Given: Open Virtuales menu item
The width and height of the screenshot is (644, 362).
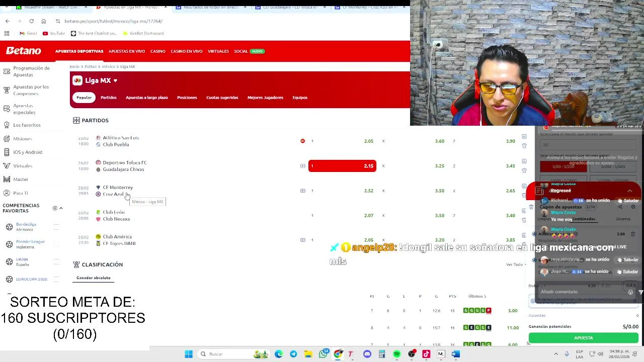Looking at the screenshot, I should click(x=218, y=51).
